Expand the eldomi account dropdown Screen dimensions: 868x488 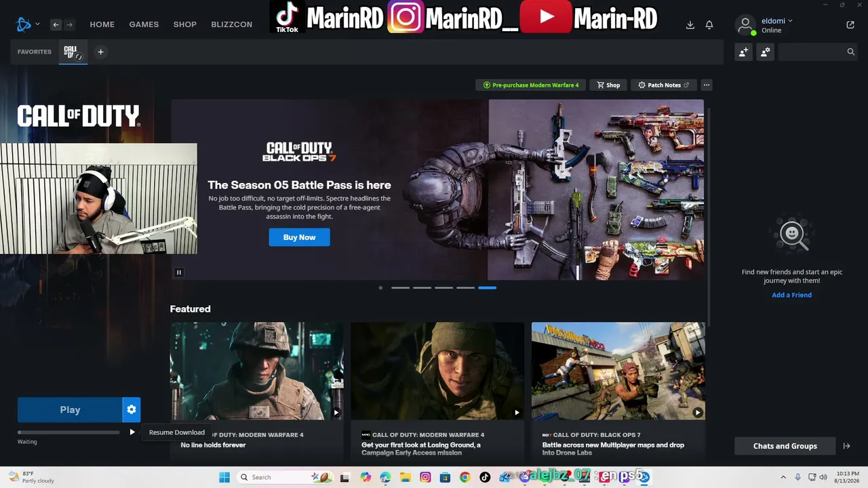pyautogui.click(x=777, y=21)
